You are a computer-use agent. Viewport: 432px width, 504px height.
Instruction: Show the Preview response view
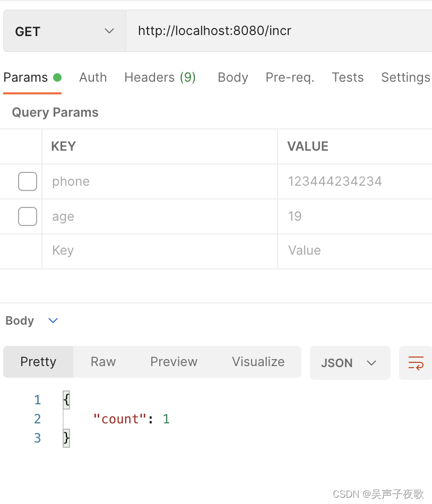(x=174, y=362)
